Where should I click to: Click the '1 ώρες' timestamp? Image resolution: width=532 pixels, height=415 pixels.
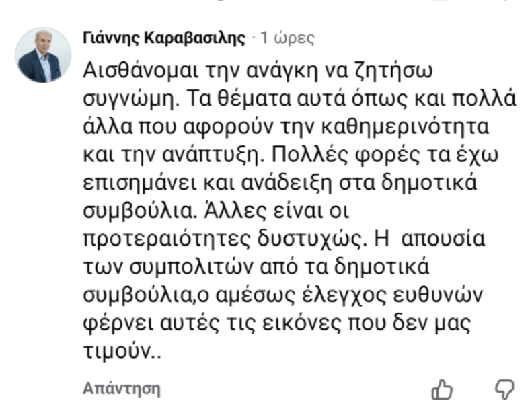(287, 38)
